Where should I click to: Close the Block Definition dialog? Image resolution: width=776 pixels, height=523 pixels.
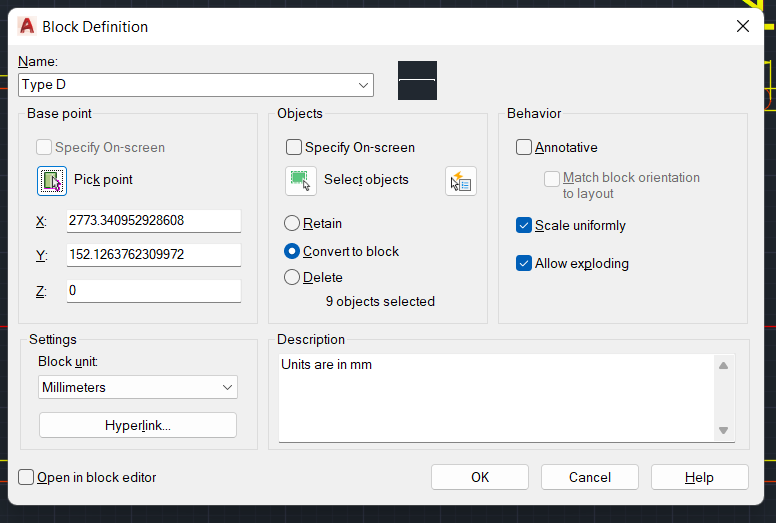coord(742,26)
